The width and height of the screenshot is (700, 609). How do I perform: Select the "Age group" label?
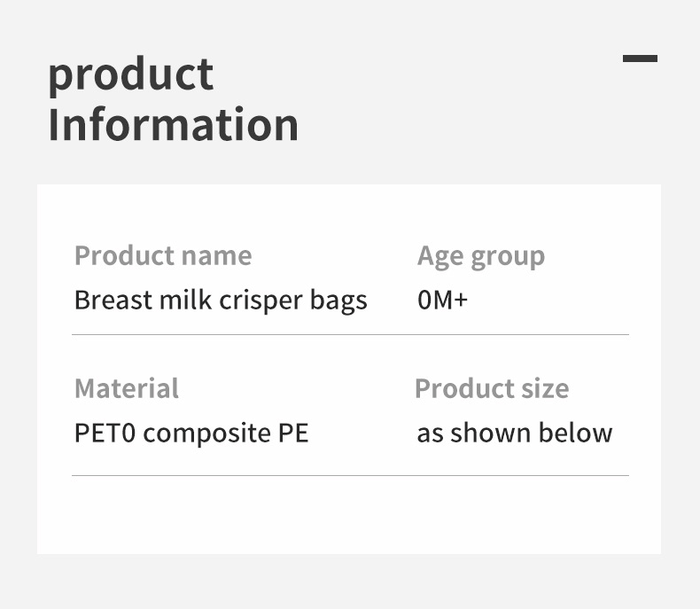(x=481, y=255)
